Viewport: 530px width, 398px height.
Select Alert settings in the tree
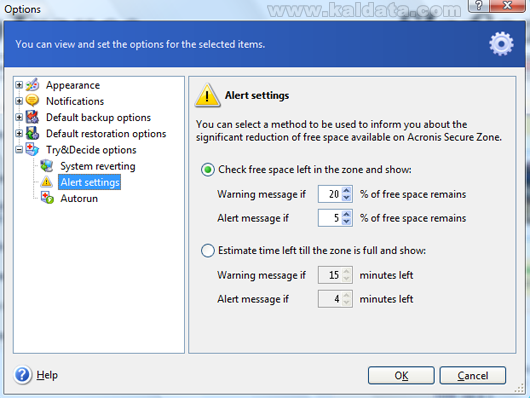[90, 182]
